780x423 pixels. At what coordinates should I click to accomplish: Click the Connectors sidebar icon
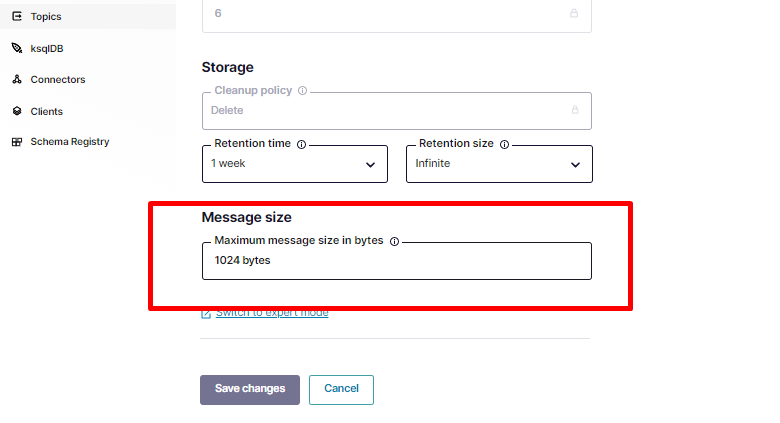(x=17, y=79)
